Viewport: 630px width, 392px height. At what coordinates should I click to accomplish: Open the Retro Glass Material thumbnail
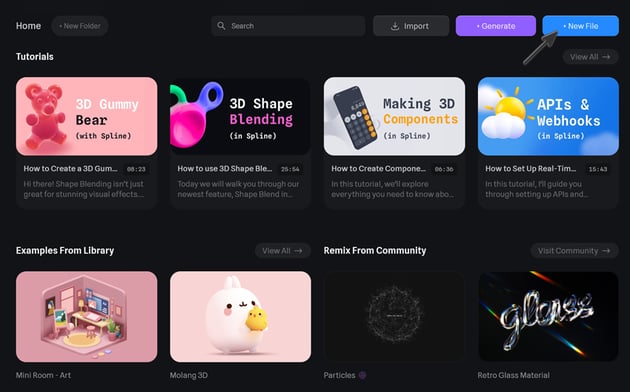point(548,317)
